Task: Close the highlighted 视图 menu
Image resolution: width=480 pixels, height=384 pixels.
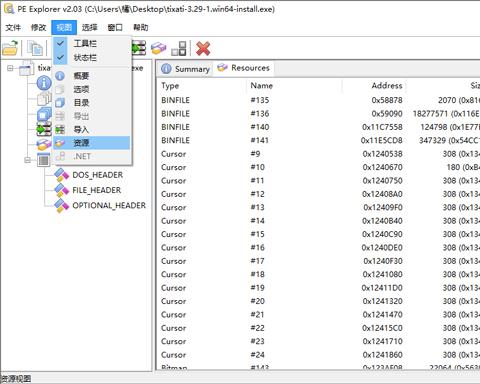Action: (x=64, y=27)
